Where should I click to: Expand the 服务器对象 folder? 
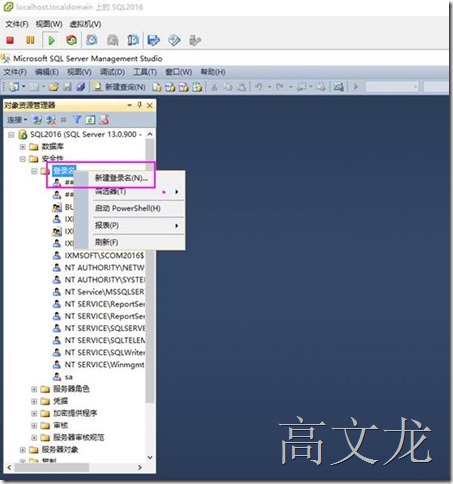point(23,450)
